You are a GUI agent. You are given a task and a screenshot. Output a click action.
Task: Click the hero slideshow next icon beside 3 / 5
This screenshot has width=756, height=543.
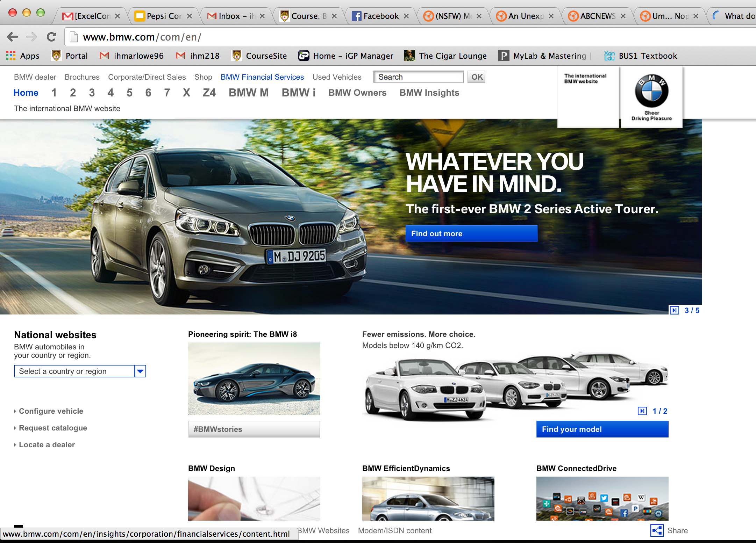coord(674,310)
